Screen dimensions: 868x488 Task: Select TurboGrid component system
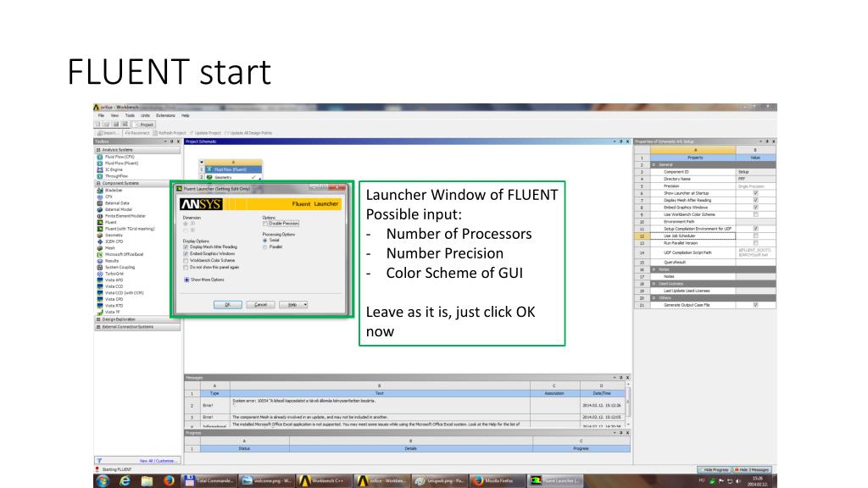114,274
